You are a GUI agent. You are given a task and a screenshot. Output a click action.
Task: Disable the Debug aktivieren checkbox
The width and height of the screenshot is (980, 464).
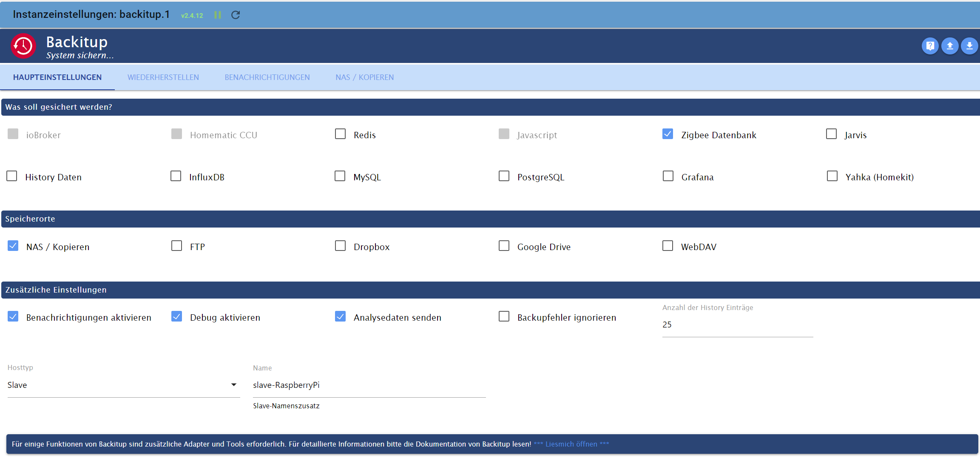pos(176,316)
